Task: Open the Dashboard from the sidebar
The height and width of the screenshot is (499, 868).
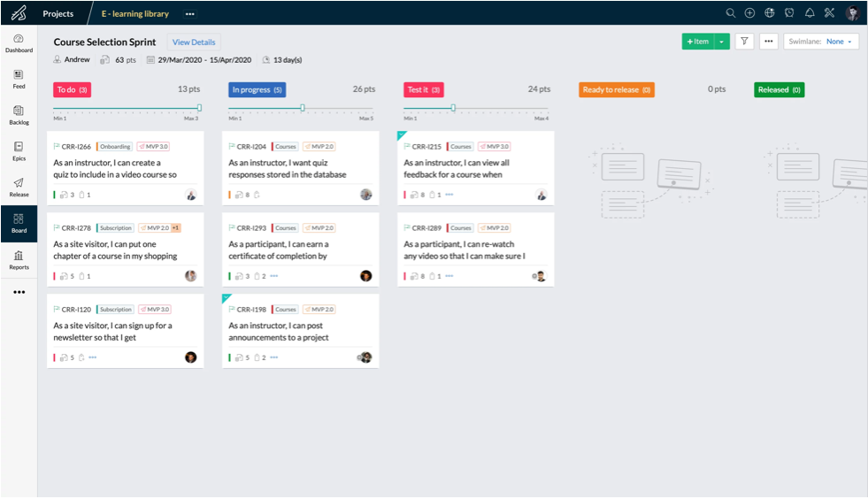Action: click(x=19, y=42)
